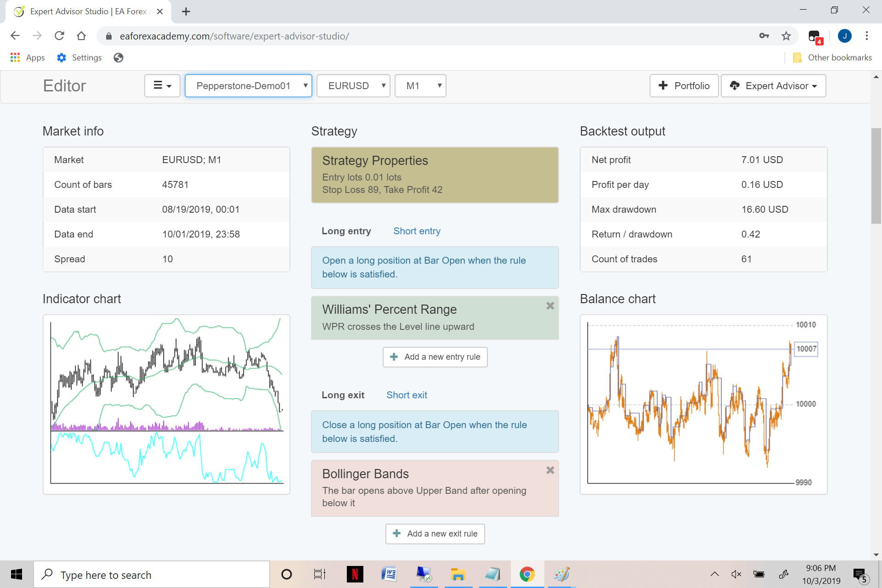Open the taskbar clock showing 9:06 PM
Image resolution: width=882 pixels, height=588 pixels.
[821, 574]
